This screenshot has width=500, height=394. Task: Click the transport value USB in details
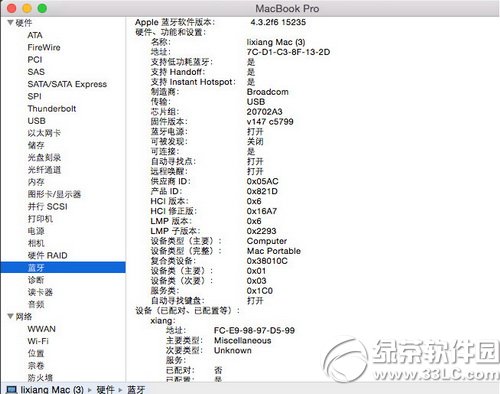pos(256,102)
